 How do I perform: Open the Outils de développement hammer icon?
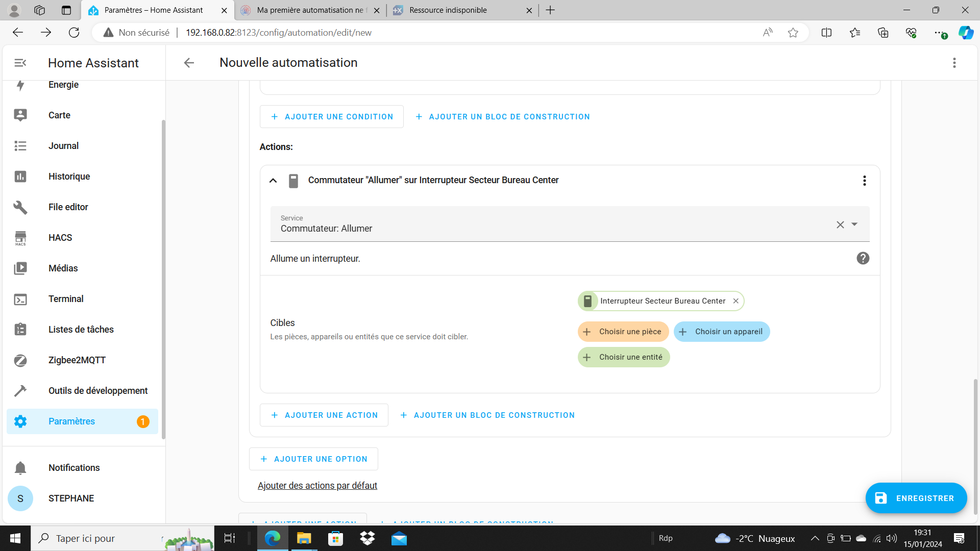pos(20,391)
